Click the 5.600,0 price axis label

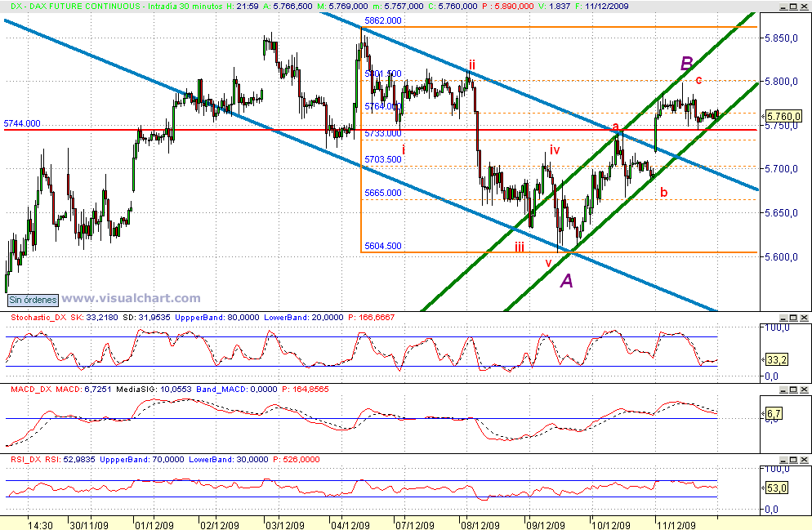click(781, 256)
